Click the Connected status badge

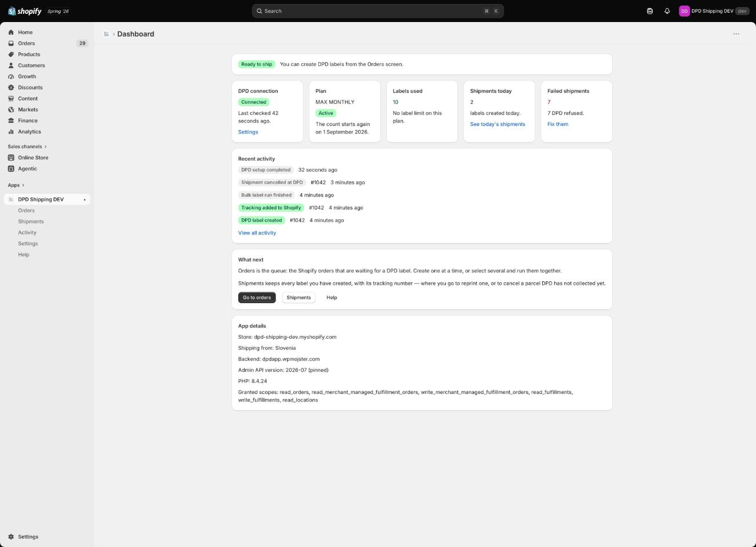tap(254, 102)
